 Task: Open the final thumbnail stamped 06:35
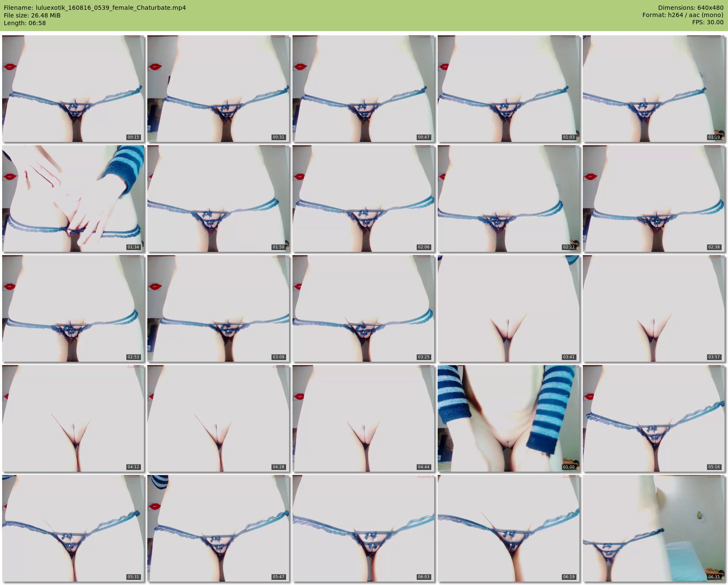click(654, 528)
